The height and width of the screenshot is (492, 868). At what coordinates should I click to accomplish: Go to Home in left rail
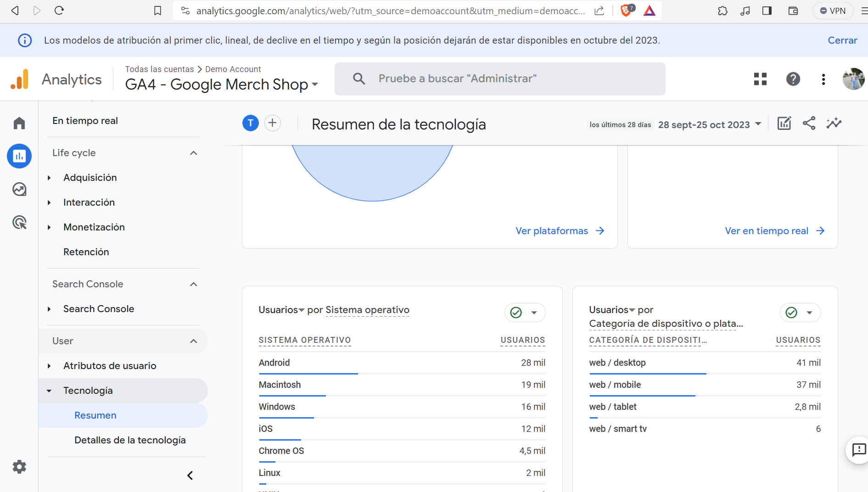(19, 123)
